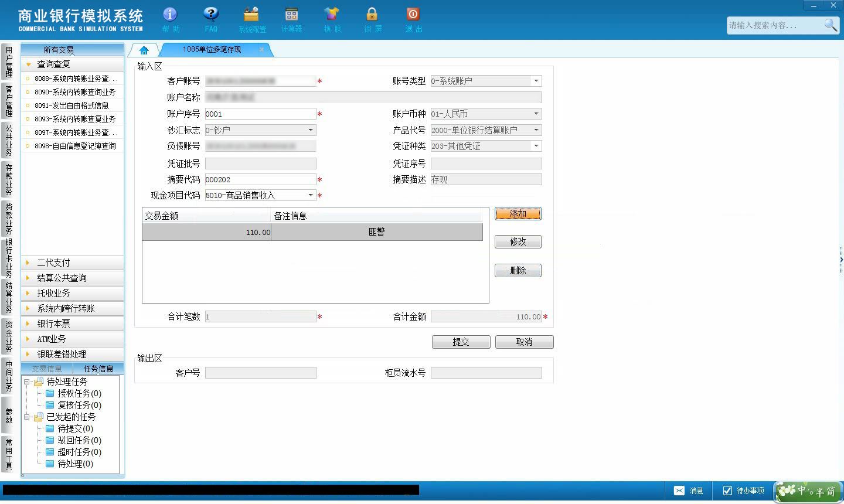This screenshot has height=504, width=844.
Task: Select the 110.00 transaction row
Action: pos(312,232)
